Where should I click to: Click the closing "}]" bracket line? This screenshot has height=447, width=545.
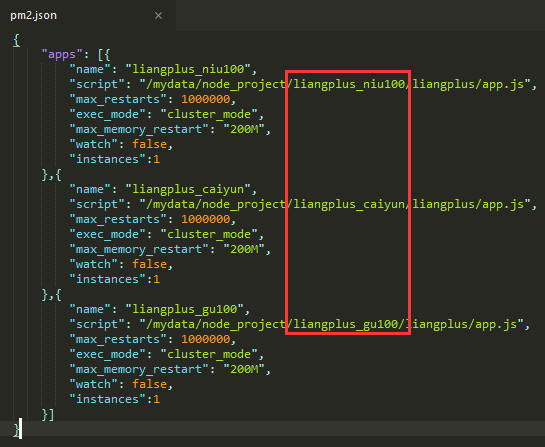coord(48,414)
